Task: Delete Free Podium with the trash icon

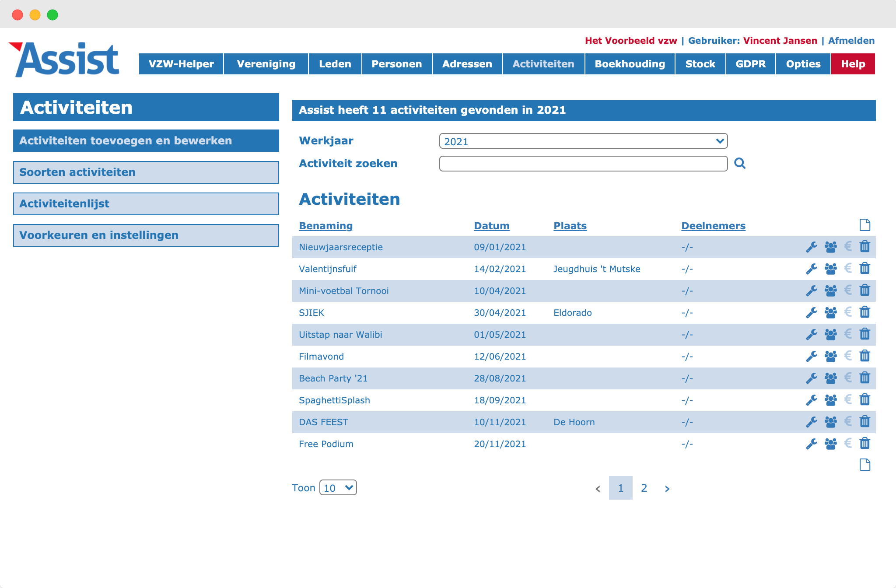Action: (x=865, y=444)
